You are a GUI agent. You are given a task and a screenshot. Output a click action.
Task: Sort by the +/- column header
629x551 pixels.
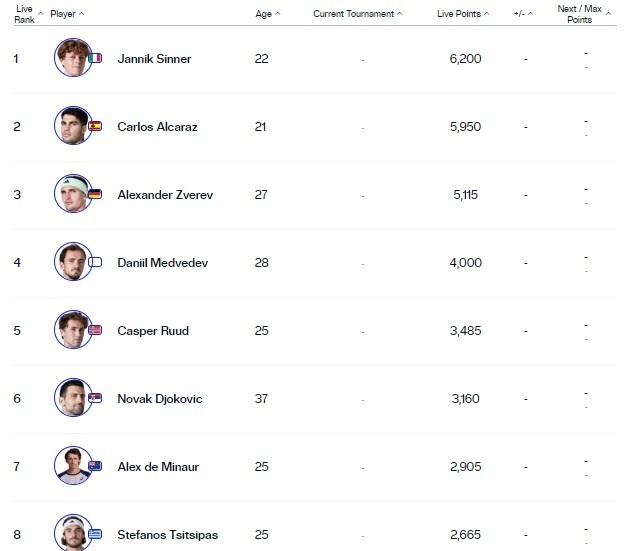[524, 14]
